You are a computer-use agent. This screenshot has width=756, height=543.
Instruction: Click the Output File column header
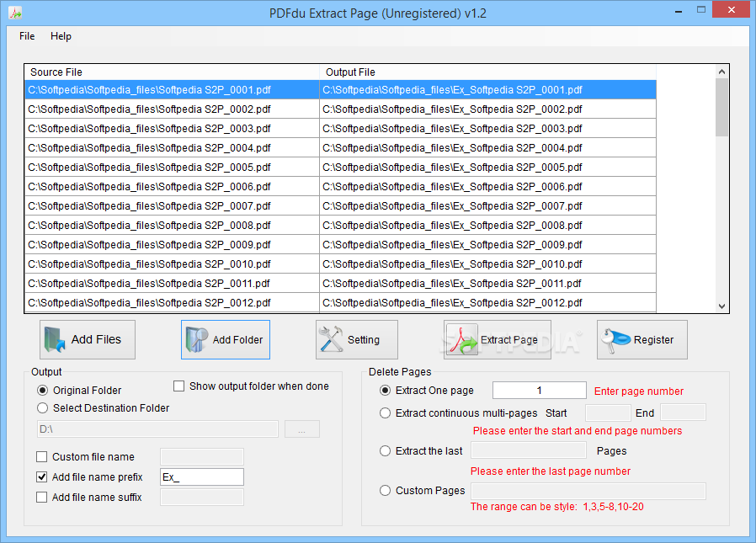(x=487, y=72)
